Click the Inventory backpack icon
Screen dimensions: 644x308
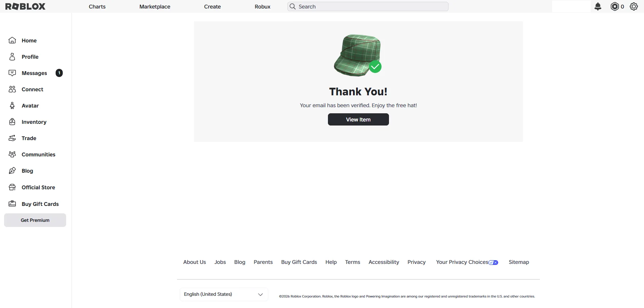tap(12, 122)
